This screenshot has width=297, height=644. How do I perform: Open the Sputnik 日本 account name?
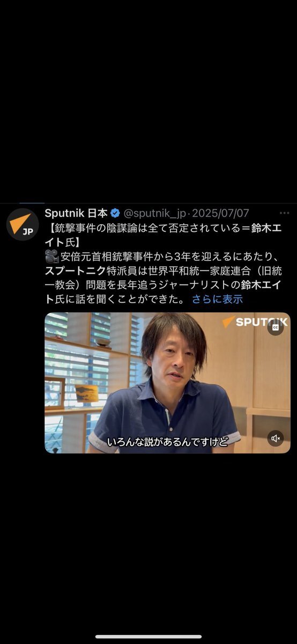click(x=76, y=213)
